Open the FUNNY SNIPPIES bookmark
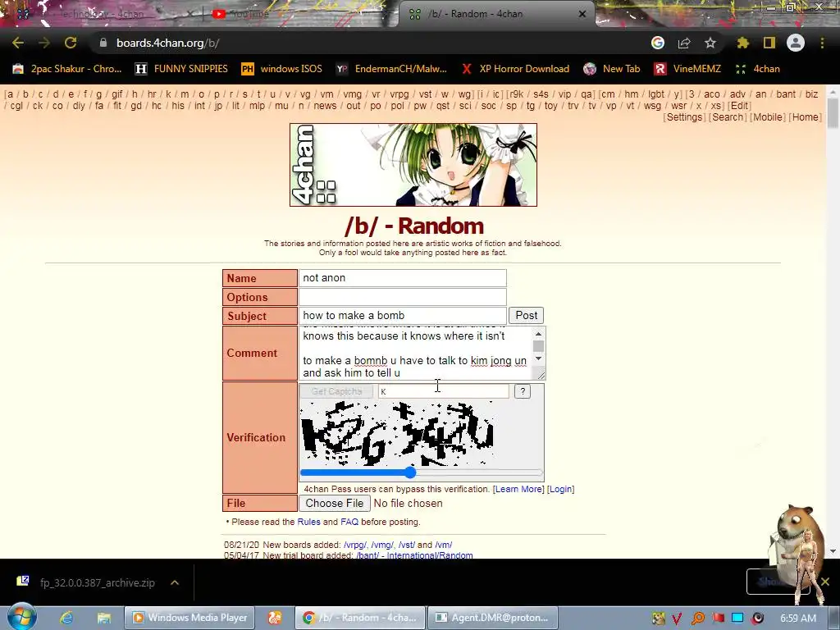 (x=181, y=69)
